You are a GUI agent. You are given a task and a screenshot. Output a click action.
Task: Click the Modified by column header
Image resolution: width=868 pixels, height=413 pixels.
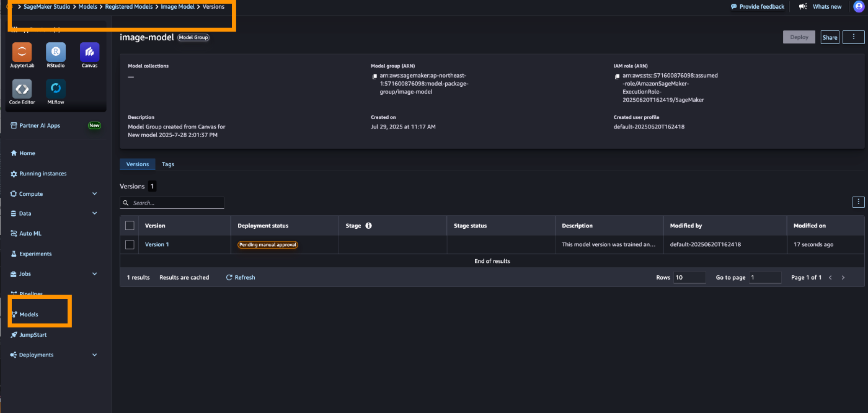pos(686,226)
